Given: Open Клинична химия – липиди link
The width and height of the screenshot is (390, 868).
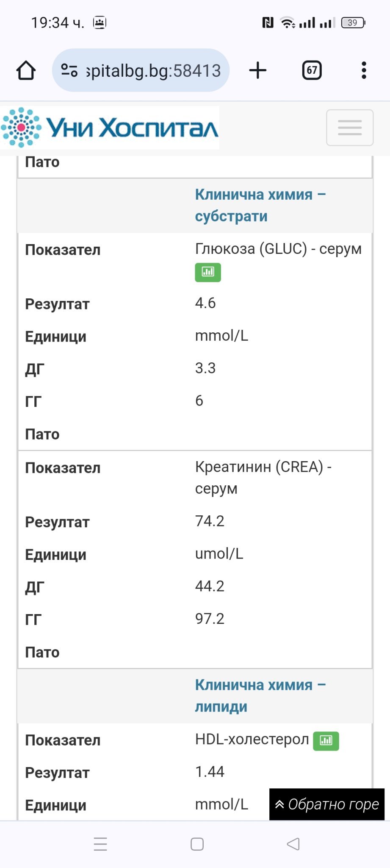Looking at the screenshot, I should click(x=260, y=696).
